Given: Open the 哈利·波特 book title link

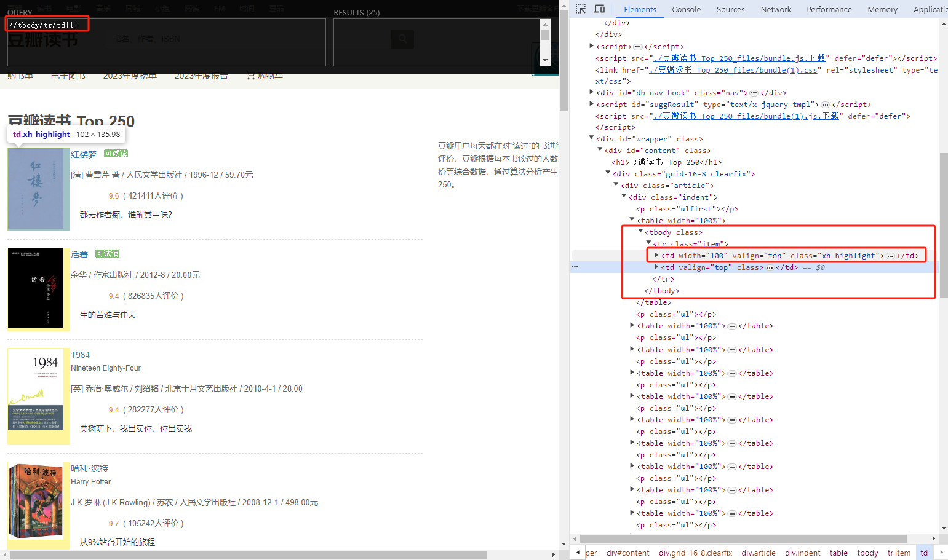Looking at the screenshot, I should pos(89,468).
